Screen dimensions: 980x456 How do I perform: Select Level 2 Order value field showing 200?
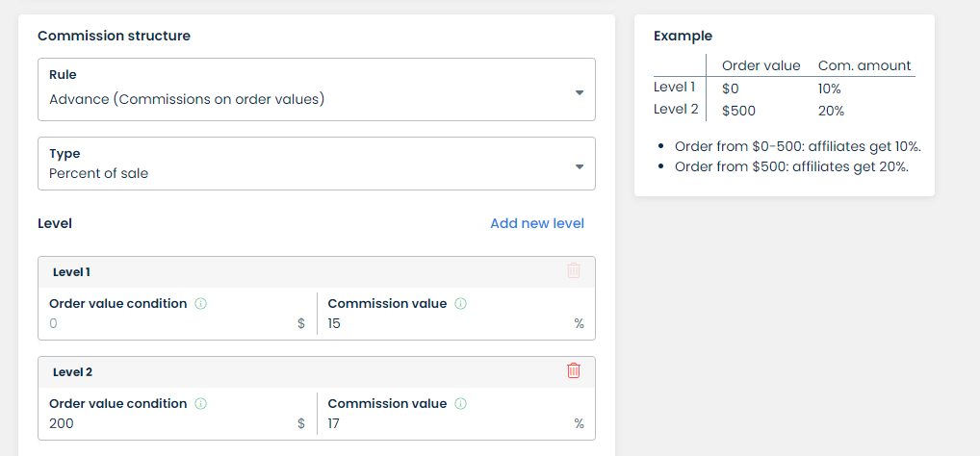pyautogui.click(x=168, y=424)
